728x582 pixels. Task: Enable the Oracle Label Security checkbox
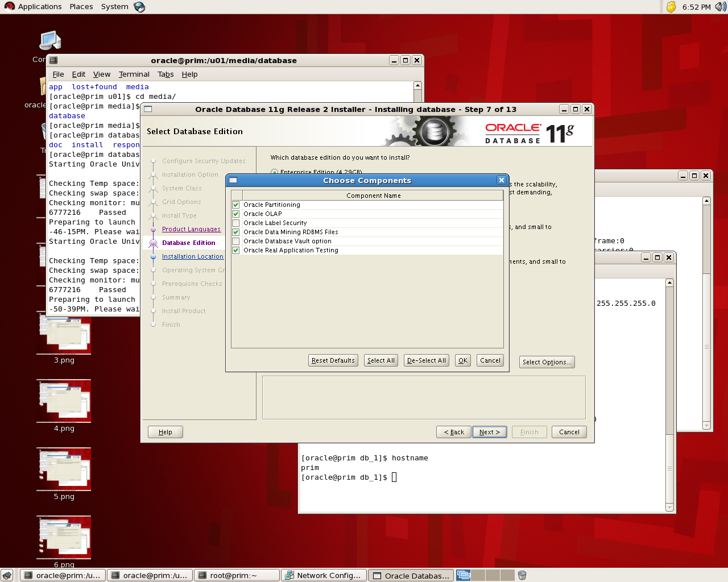236,223
